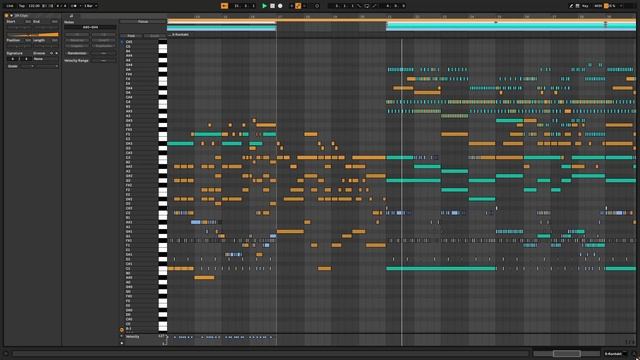
Task: Click the C3 piano key label
Action: coord(128,158)
